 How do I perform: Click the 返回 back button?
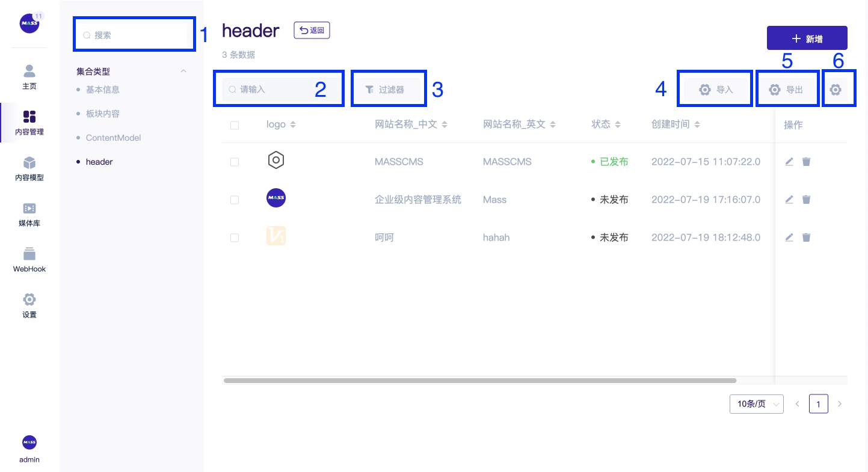pyautogui.click(x=312, y=31)
